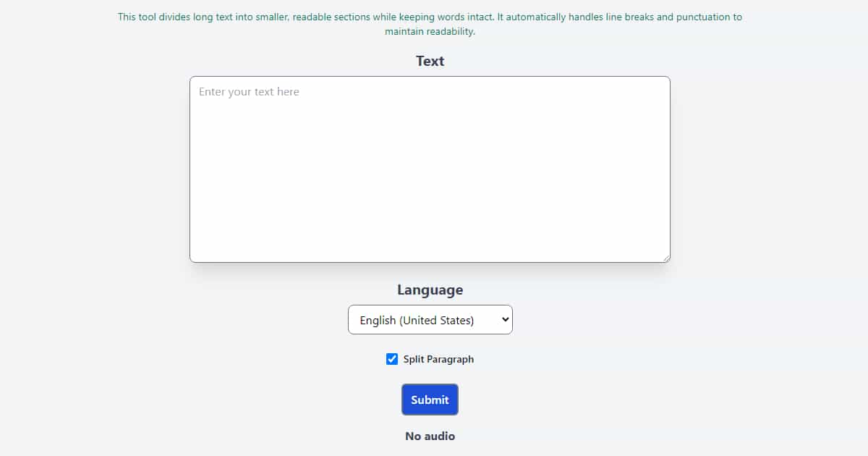
Task: Uncheck the Split Paragraph checkbox
Action: 392,359
